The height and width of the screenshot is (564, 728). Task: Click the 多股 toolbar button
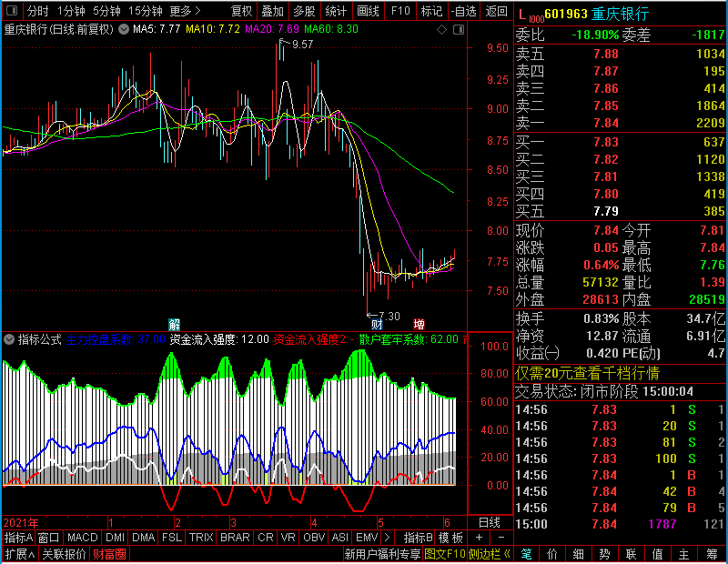coord(304,11)
